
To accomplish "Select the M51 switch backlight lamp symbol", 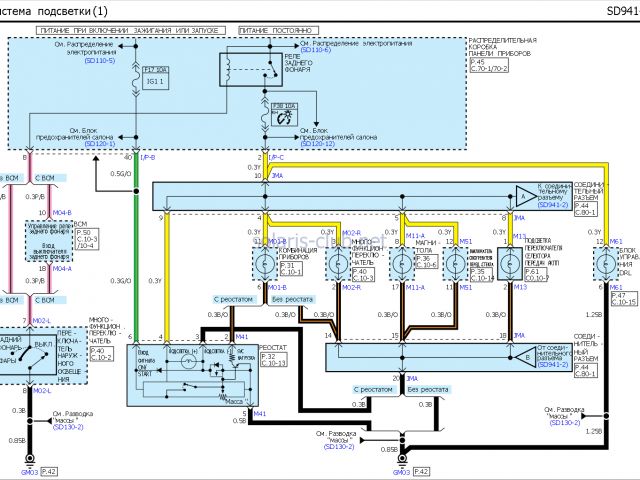I will click(x=453, y=264).
